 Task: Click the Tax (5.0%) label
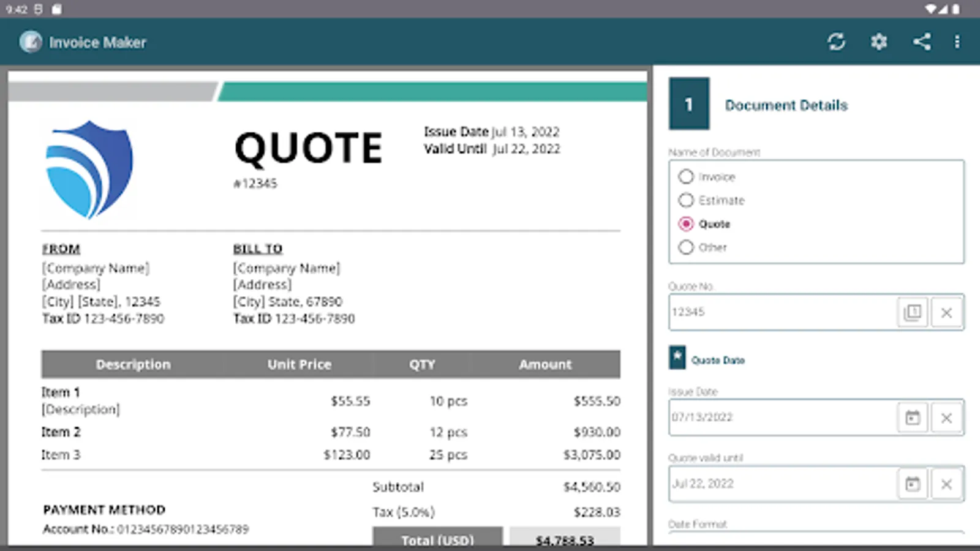404,512
